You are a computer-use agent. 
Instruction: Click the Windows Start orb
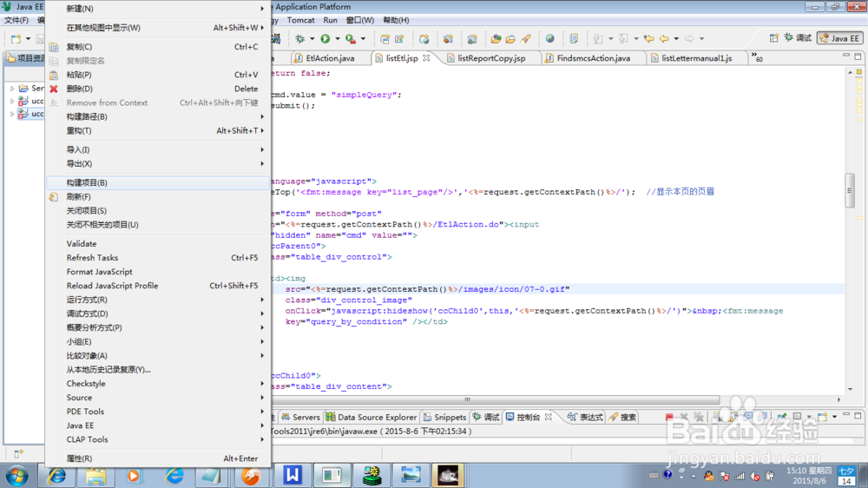pos(17,476)
